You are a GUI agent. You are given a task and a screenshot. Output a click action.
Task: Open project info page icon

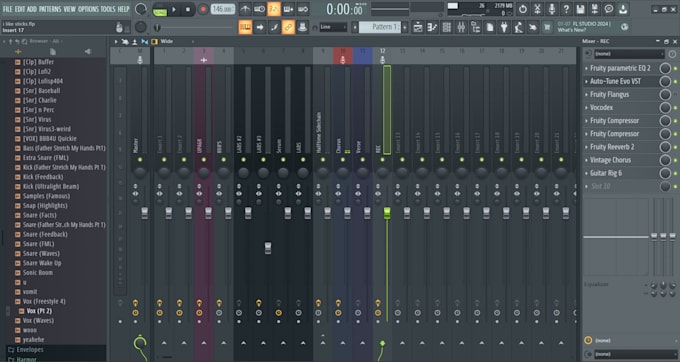pyautogui.click(x=490, y=27)
